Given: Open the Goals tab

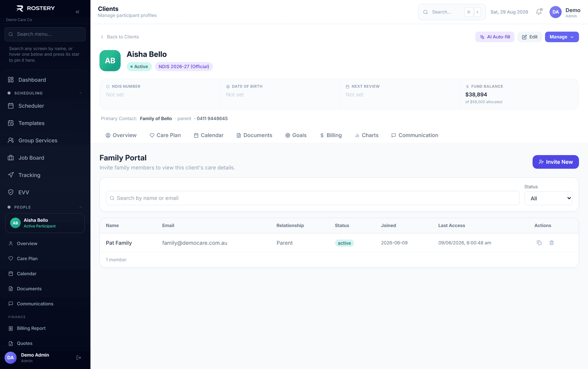Looking at the screenshot, I should tap(296, 135).
